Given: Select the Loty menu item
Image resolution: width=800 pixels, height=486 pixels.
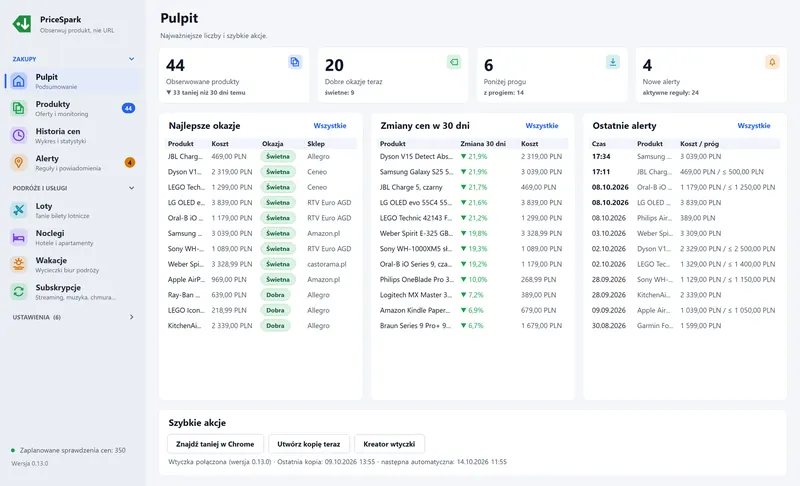Looking at the screenshot, I should (x=74, y=210).
